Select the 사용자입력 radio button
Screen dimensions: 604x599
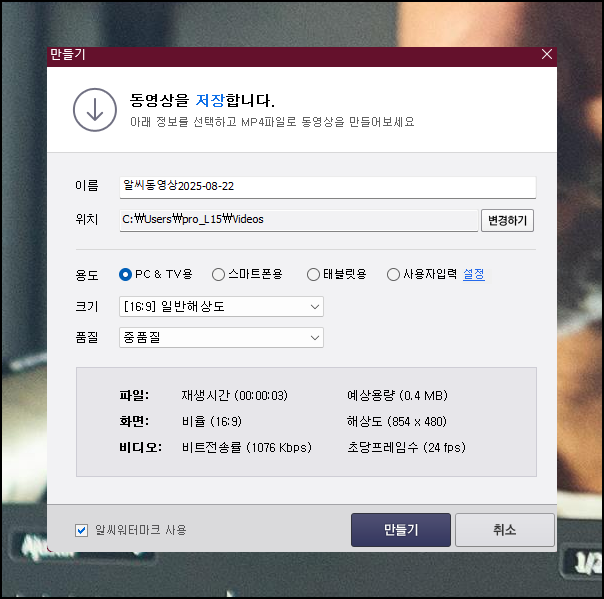click(393, 274)
